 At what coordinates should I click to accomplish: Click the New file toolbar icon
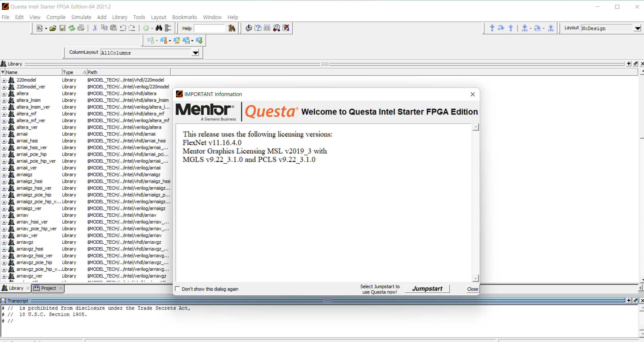click(39, 28)
